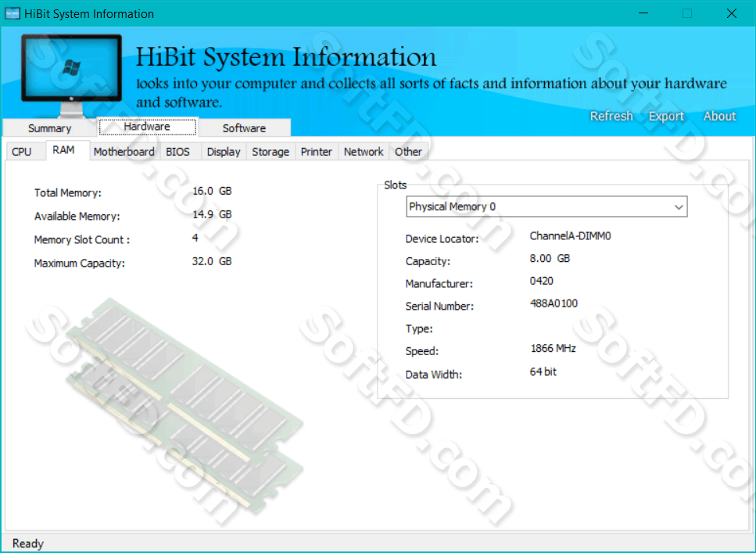This screenshot has height=553, width=756.
Task: Click the Device Locator value ChannelA-DIMM0
Action: tap(571, 236)
